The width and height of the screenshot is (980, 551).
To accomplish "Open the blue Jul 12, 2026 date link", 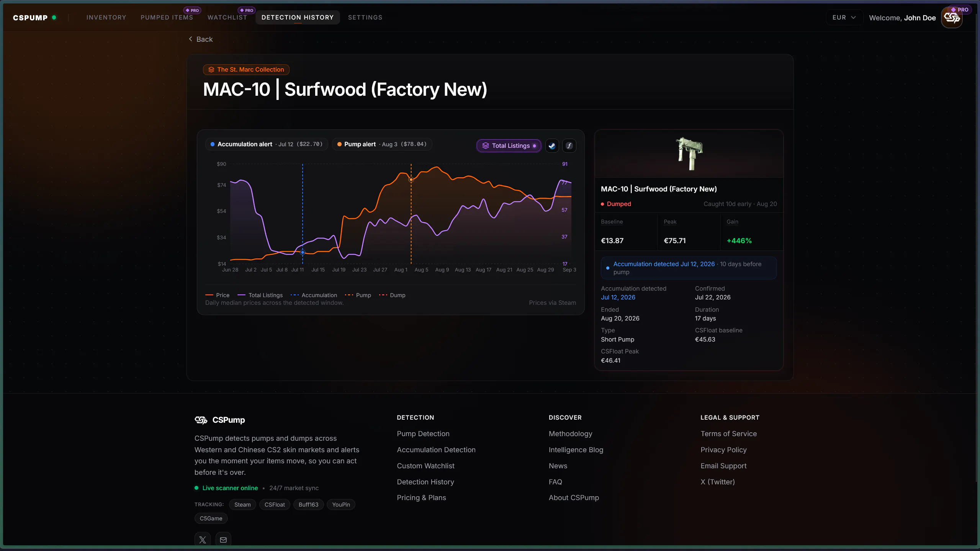I will point(618,297).
